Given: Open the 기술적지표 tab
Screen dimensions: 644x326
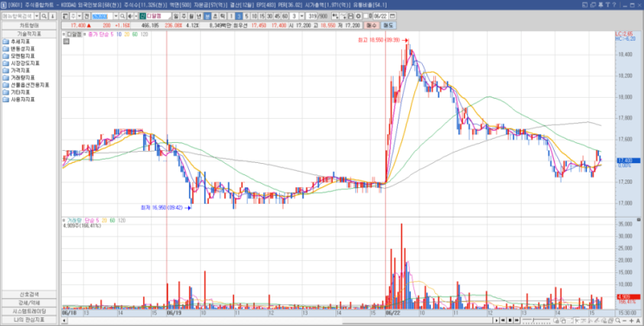Looking at the screenshot, I should tap(29, 33).
